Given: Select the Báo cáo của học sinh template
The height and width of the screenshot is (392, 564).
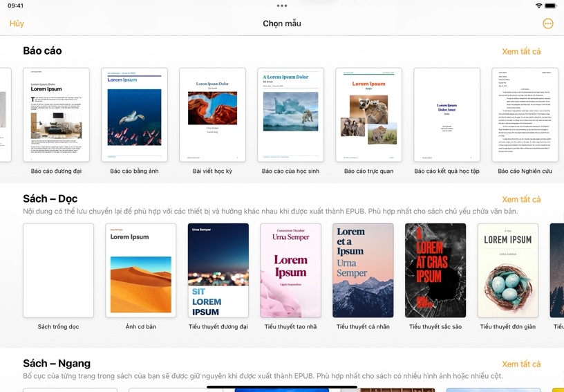Looking at the screenshot, I should coord(290,115).
